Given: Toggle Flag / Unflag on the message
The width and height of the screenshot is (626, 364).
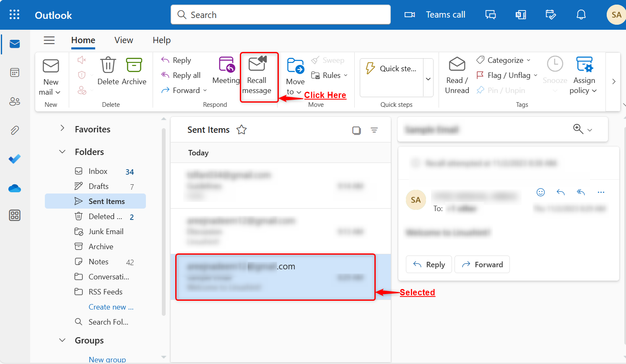Looking at the screenshot, I should pos(503,75).
